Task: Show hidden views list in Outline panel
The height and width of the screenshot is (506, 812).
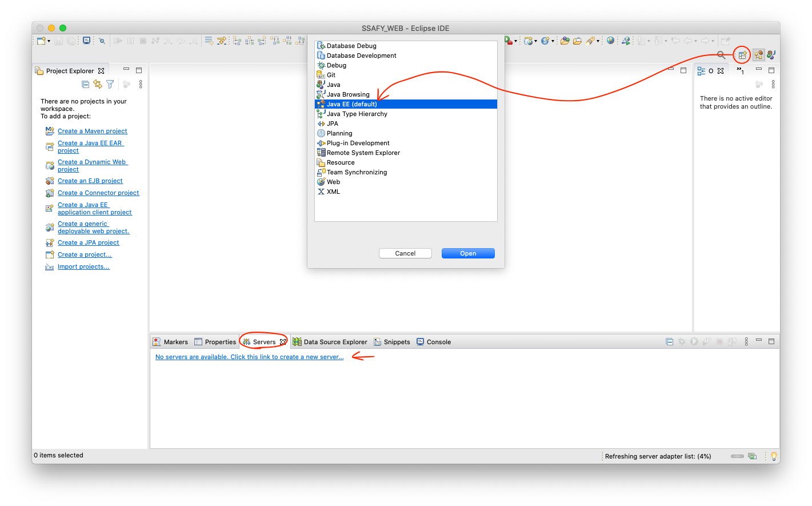Action: tap(740, 71)
